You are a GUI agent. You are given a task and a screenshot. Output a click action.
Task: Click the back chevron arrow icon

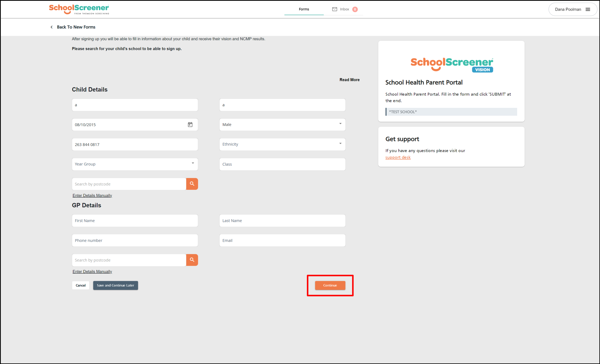[x=52, y=27]
